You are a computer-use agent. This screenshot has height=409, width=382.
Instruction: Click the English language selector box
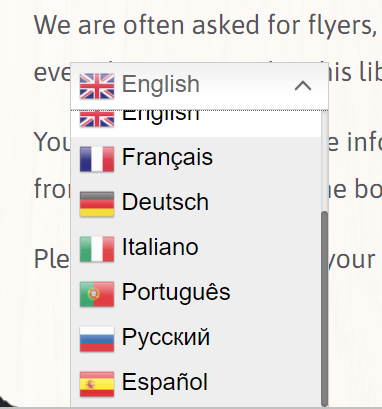tap(199, 86)
